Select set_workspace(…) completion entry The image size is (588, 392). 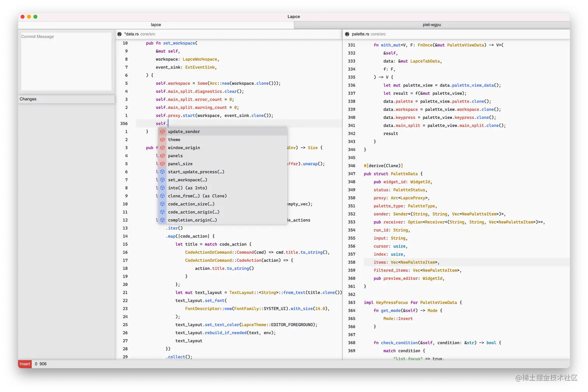(223, 180)
